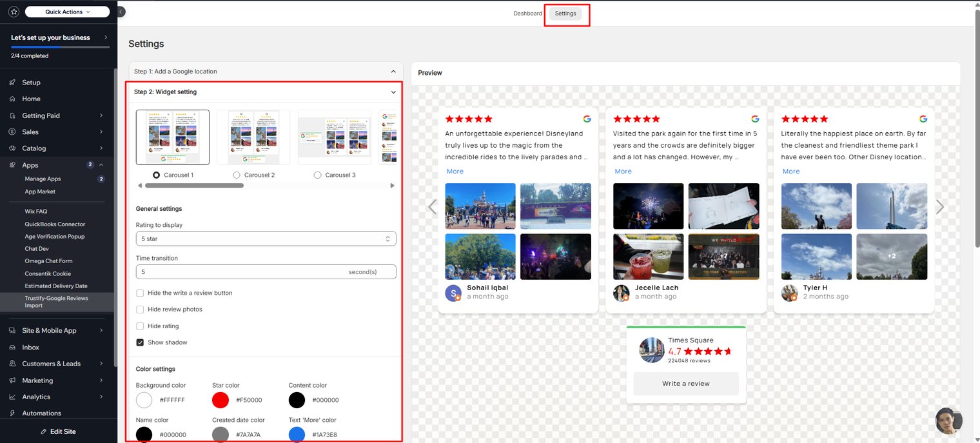Click Tyler H's profile avatar
The height and width of the screenshot is (443, 980).
click(x=790, y=293)
